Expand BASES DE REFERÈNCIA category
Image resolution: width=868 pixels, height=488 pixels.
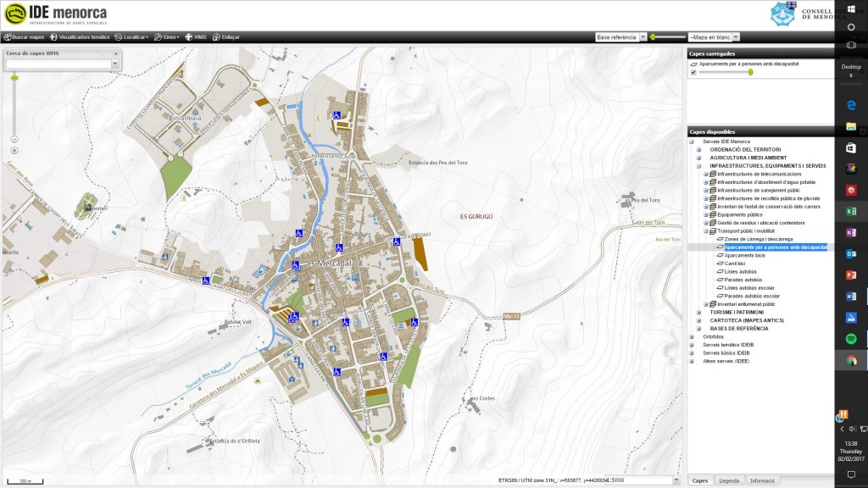click(x=698, y=329)
